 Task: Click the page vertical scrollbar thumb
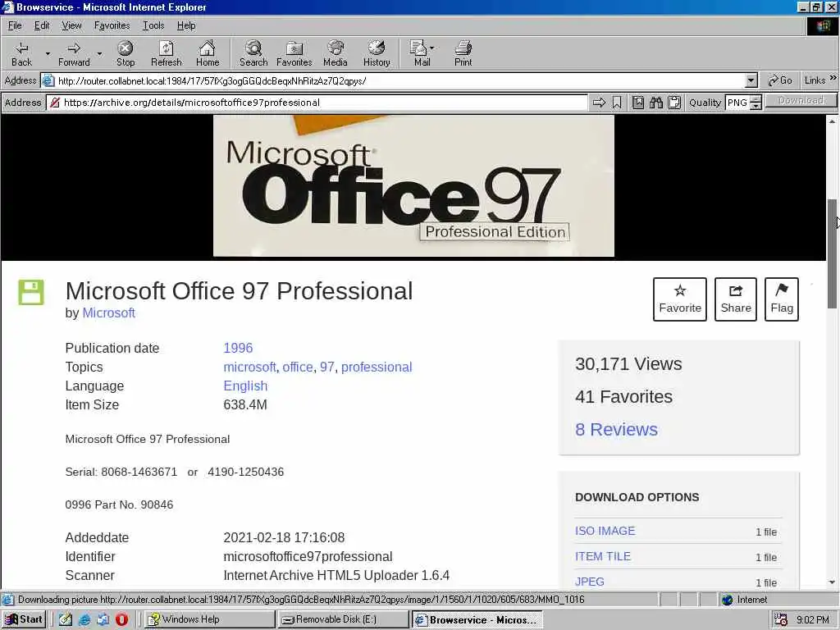832,253
